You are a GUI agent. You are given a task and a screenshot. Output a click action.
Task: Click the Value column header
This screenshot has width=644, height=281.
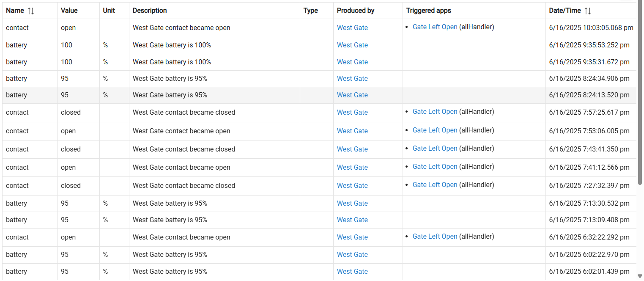click(x=69, y=11)
